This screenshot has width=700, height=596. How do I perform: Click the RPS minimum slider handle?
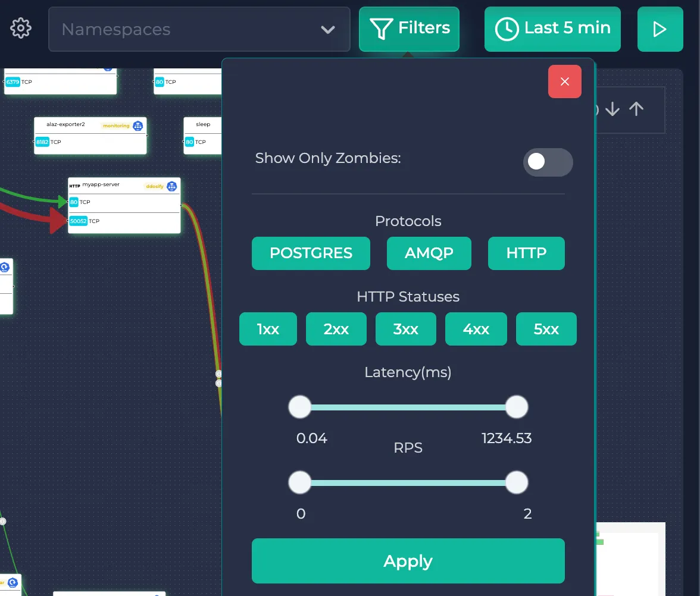pos(299,483)
